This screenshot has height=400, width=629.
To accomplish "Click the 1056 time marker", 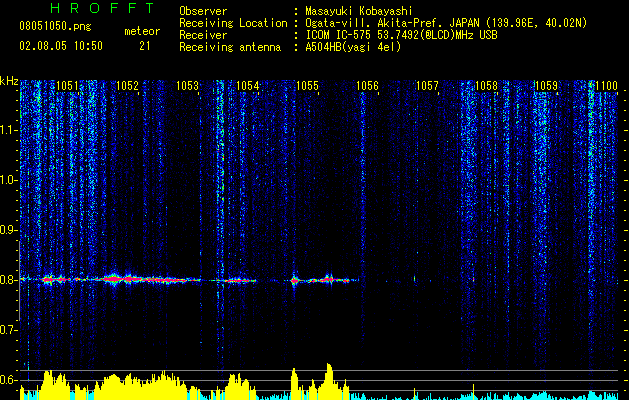I will [367, 85].
